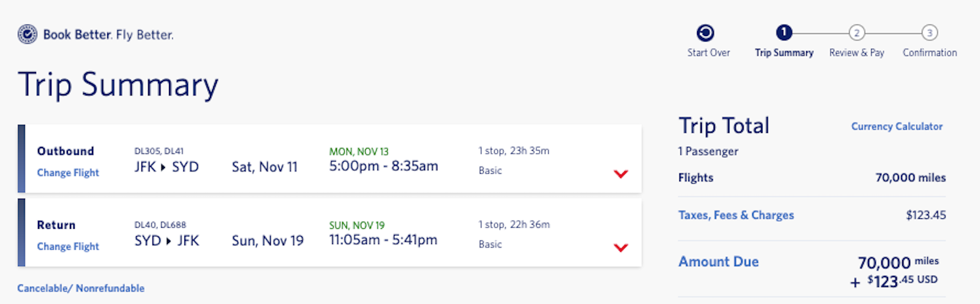Screen dimensions: 980x304
Task: Click the Start Over text label
Action: click(709, 53)
